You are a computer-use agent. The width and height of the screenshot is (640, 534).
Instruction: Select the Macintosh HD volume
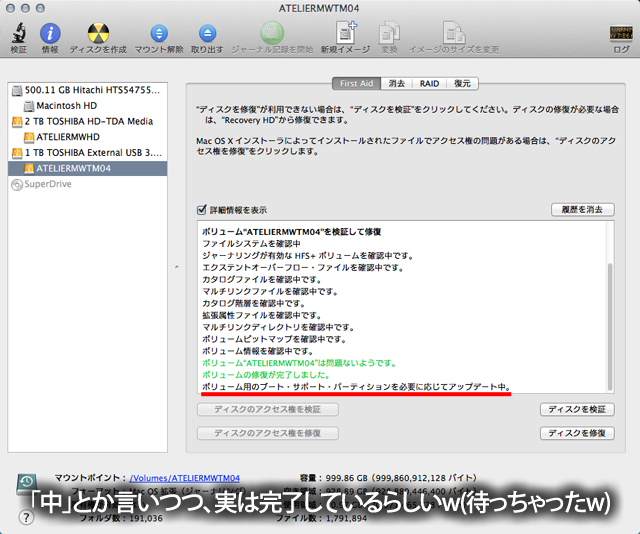[87, 106]
